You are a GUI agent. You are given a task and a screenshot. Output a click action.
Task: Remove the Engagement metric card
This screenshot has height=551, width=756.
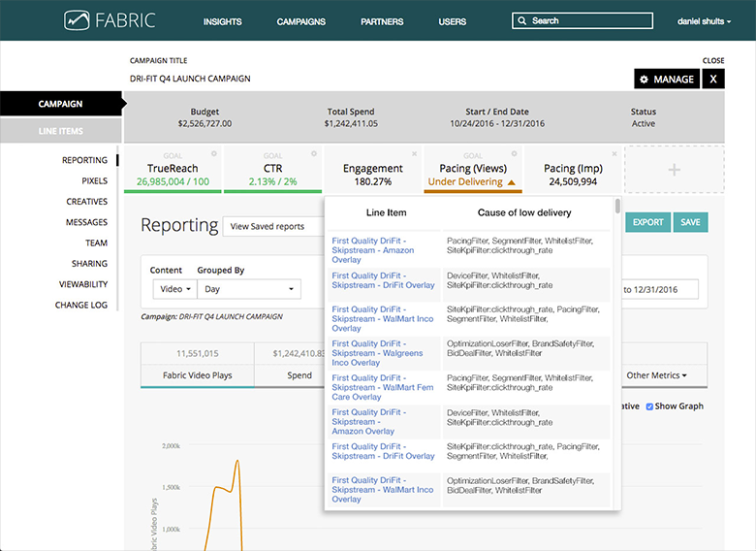click(414, 154)
